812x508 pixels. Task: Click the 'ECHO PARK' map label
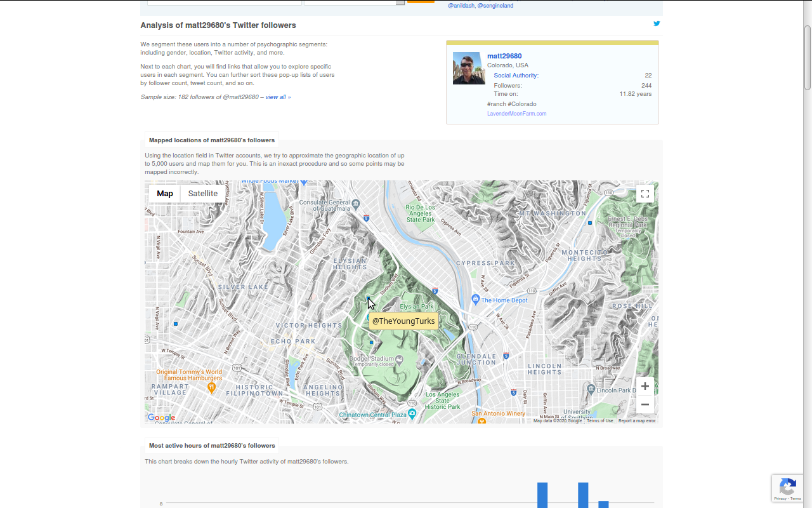(294, 341)
